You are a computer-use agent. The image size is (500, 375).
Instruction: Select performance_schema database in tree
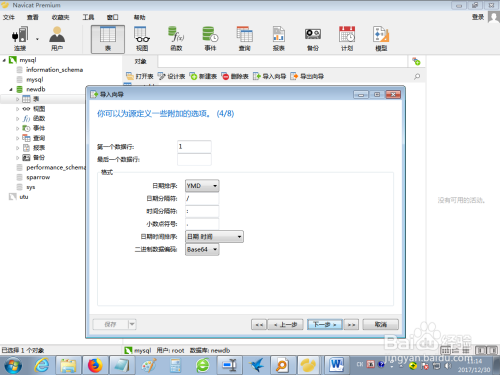pos(56,167)
